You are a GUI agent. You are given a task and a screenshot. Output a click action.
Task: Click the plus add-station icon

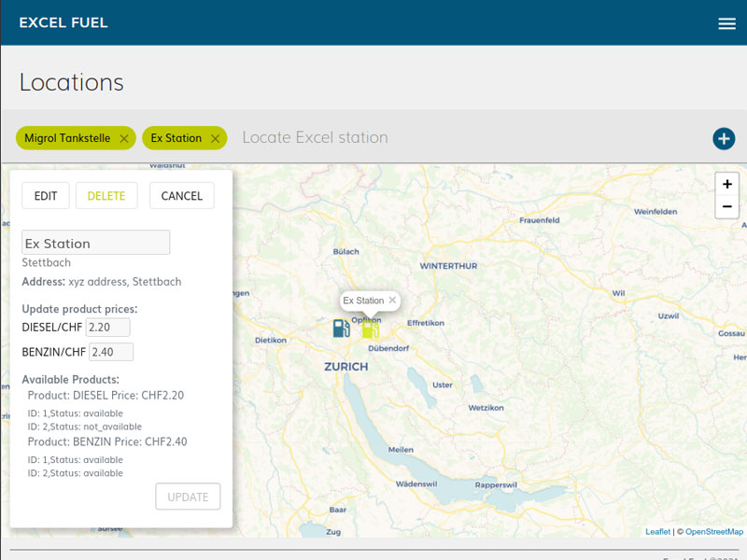click(x=724, y=138)
